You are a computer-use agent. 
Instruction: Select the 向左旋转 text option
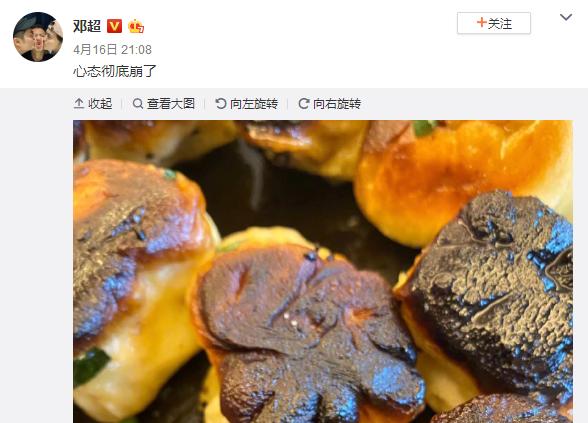[x=254, y=104]
